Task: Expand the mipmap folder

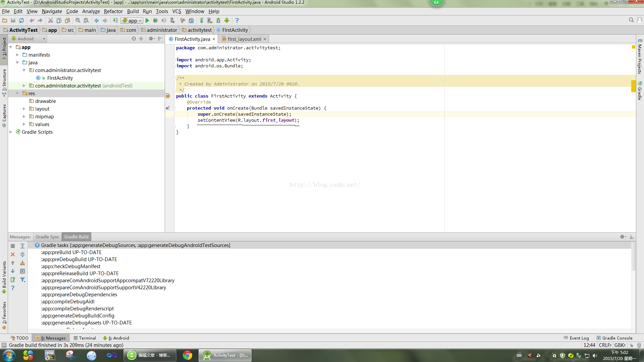Action: tap(24, 117)
